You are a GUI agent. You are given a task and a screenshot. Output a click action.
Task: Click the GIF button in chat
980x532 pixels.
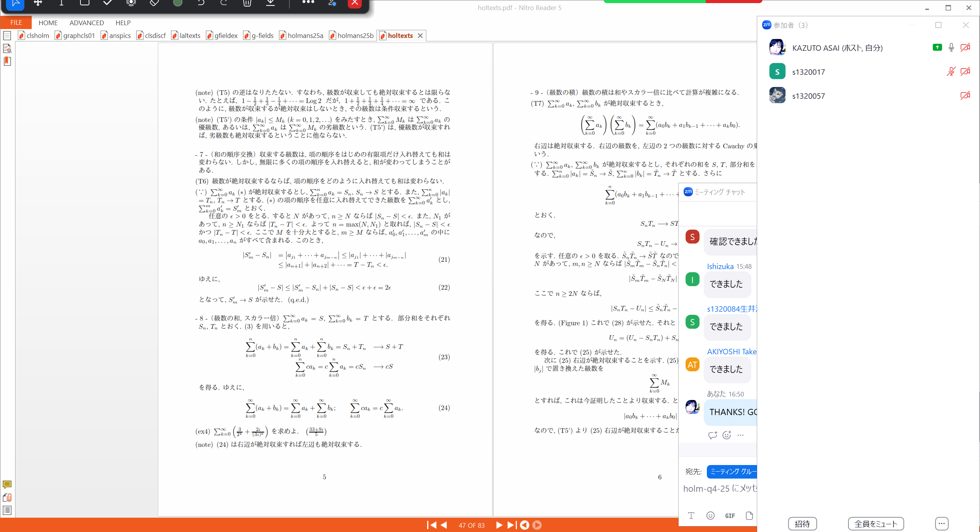pos(730,515)
